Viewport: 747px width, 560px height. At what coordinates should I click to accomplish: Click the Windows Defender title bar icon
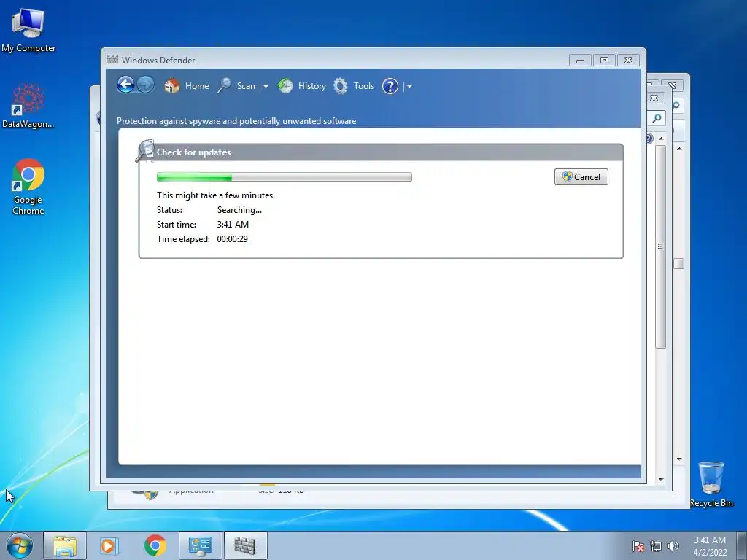pyautogui.click(x=112, y=60)
